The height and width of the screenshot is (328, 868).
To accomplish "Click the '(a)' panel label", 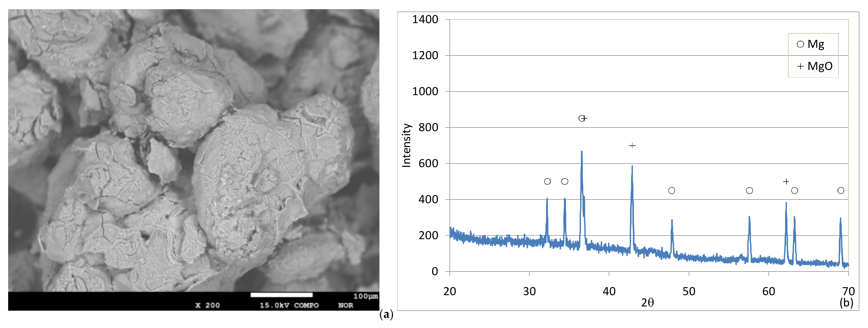I will [x=386, y=315].
